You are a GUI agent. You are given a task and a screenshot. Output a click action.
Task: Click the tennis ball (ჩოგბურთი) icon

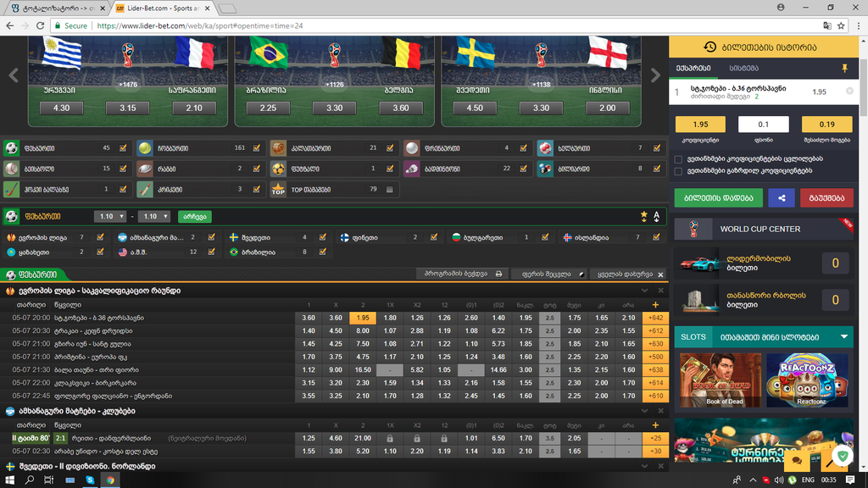[x=144, y=148]
